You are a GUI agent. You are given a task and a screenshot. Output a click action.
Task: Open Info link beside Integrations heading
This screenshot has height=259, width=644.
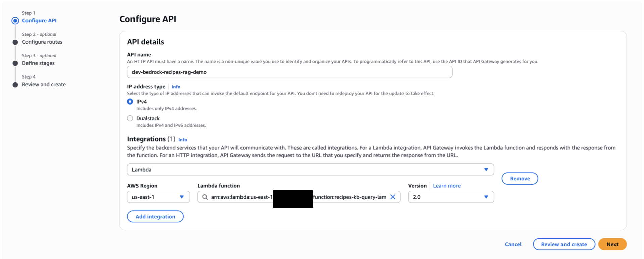pyautogui.click(x=183, y=140)
